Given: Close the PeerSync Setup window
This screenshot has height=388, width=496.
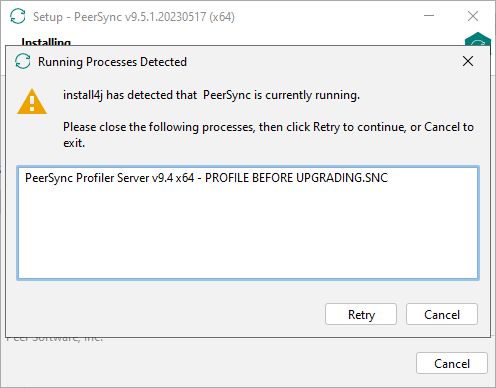Looking at the screenshot, I should pyautogui.click(x=473, y=16).
